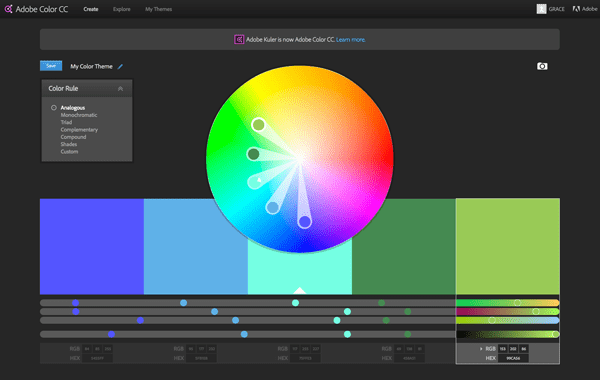This screenshot has width=600, height=380.
Task: Open the Explore tab
Action: coord(122,9)
